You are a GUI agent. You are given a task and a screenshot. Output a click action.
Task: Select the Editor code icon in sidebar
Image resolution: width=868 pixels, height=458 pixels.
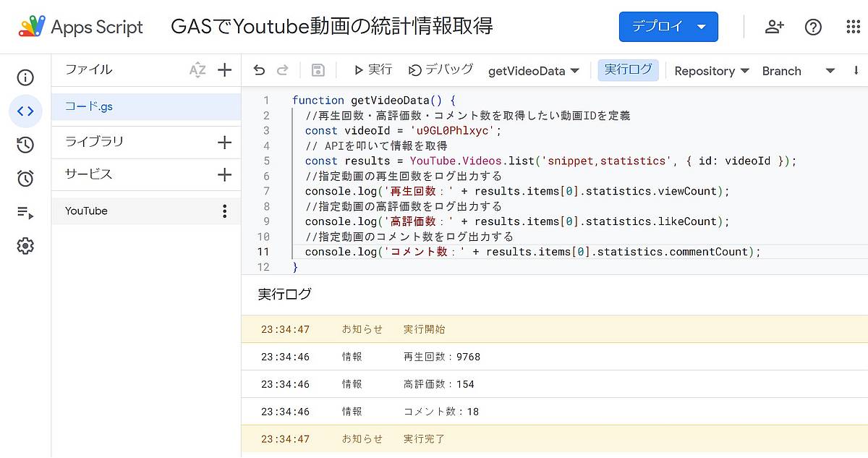pos(25,111)
